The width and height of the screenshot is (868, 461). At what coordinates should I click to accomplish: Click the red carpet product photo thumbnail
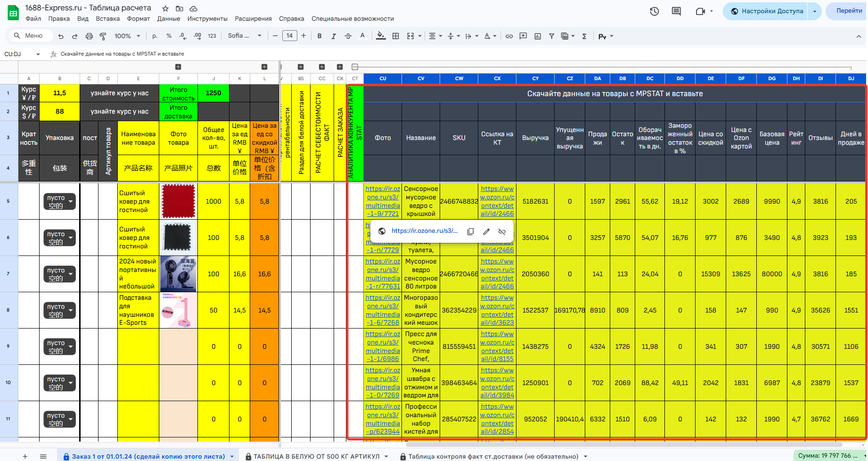(178, 202)
